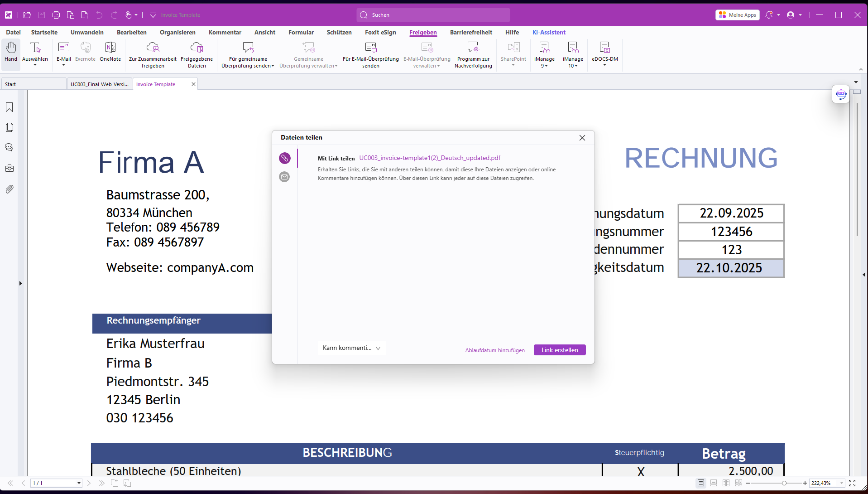The width and height of the screenshot is (868, 494).
Task: Expand the right side panel arrow
Action: point(864,274)
